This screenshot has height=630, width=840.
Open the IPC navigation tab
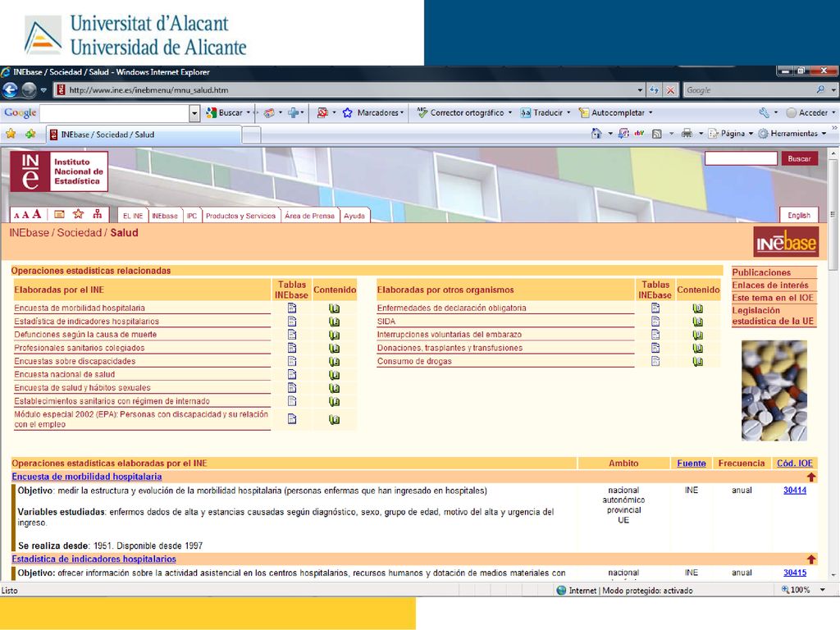[x=192, y=216]
